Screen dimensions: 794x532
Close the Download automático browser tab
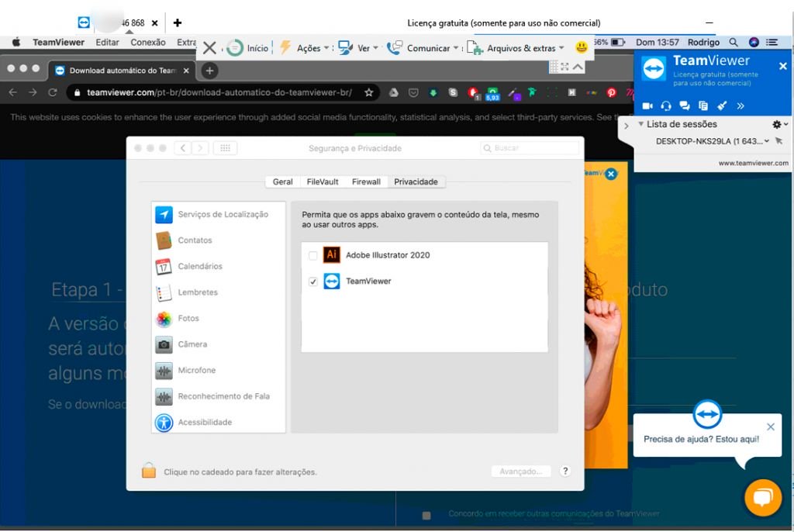186,71
